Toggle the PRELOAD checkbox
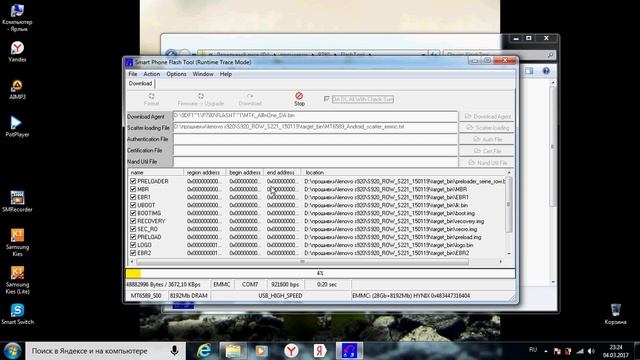 [x=133, y=237]
